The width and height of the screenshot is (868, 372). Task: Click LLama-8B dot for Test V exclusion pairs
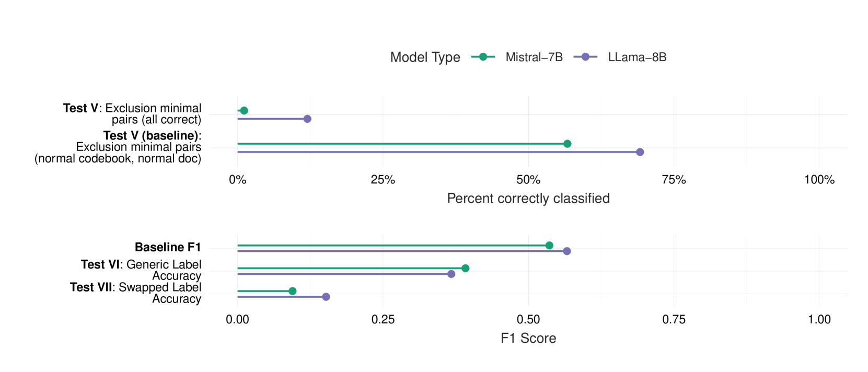[307, 119]
